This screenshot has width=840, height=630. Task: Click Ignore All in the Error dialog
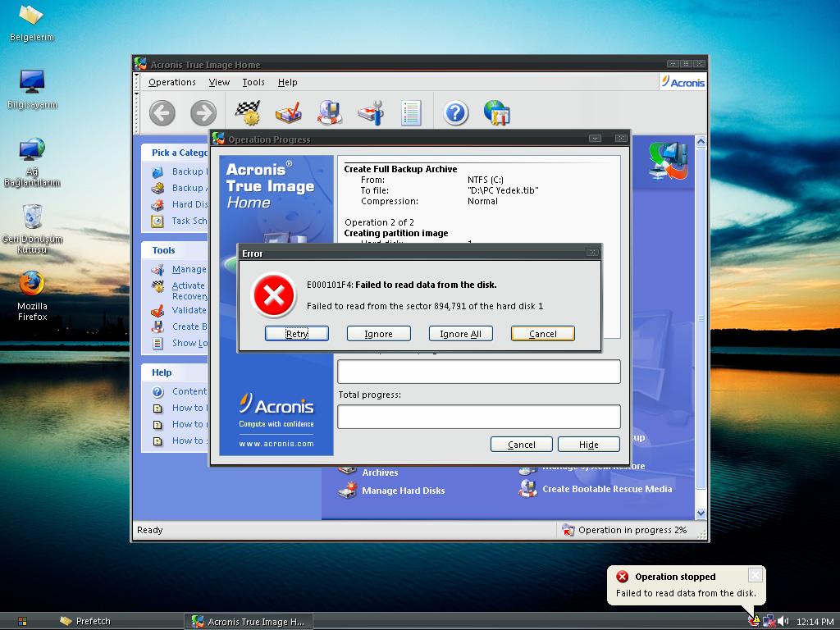[x=461, y=334]
